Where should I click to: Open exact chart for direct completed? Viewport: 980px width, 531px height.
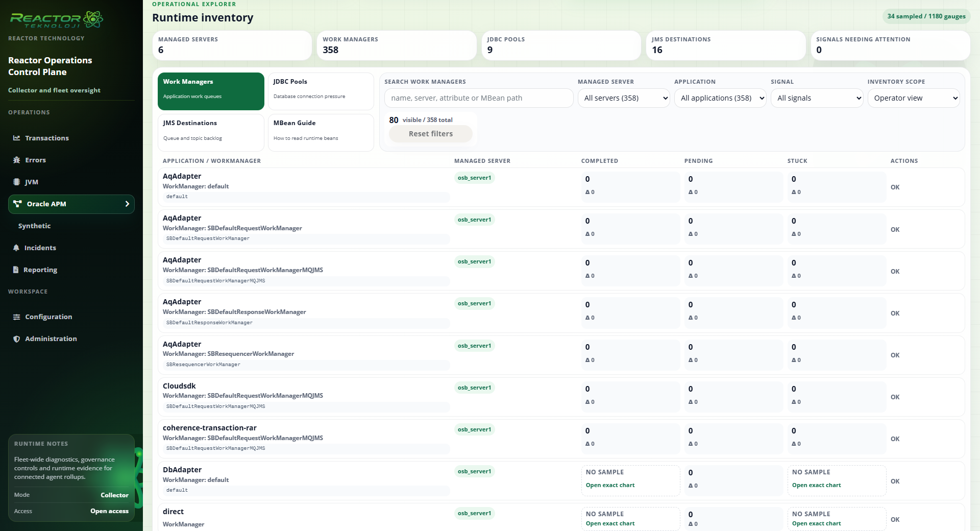click(x=610, y=523)
